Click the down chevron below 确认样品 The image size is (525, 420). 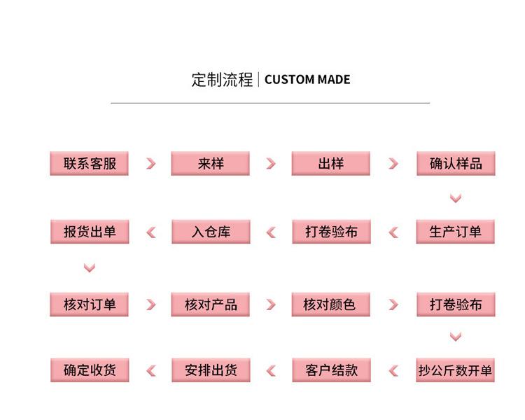pyautogui.click(x=456, y=198)
